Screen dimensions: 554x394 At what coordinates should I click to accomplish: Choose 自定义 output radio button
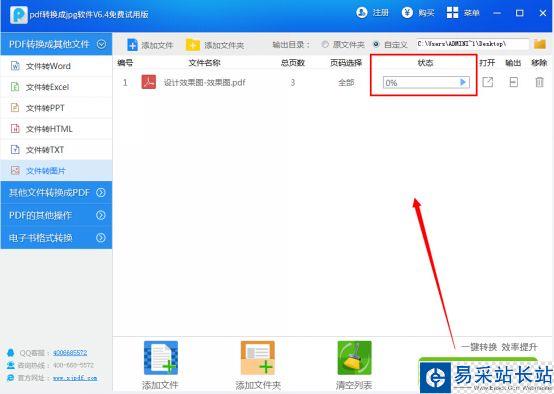coord(376,45)
